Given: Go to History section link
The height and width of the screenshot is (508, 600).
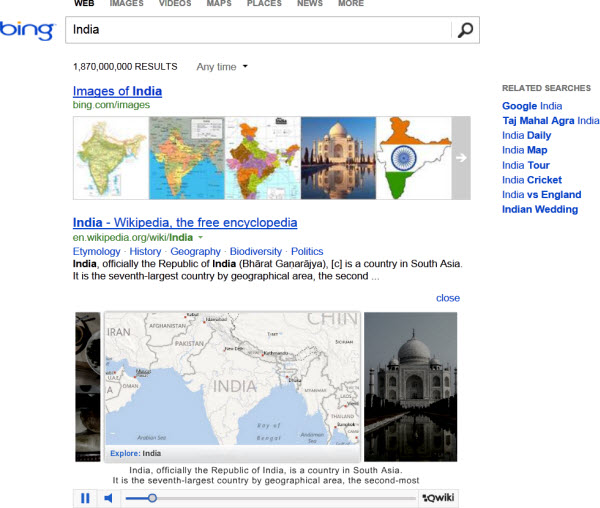Looking at the screenshot, I should pos(145,251).
